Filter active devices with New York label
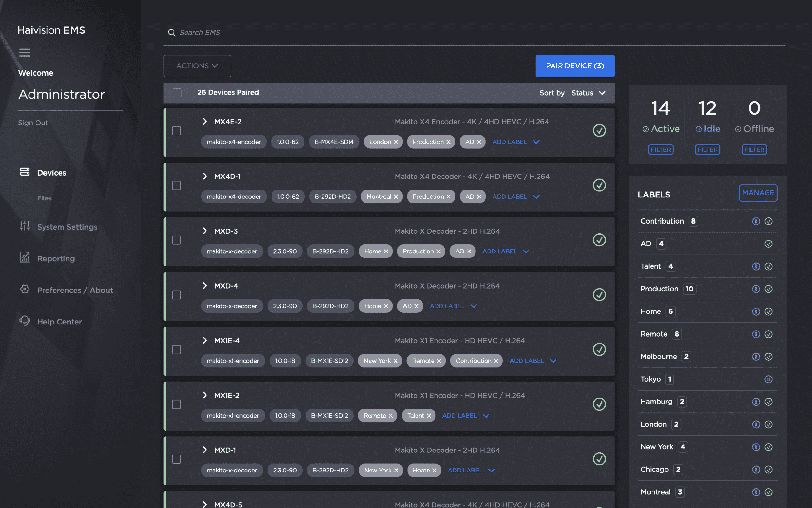This screenshot has width=812, height=508. [x=768, y=447]
